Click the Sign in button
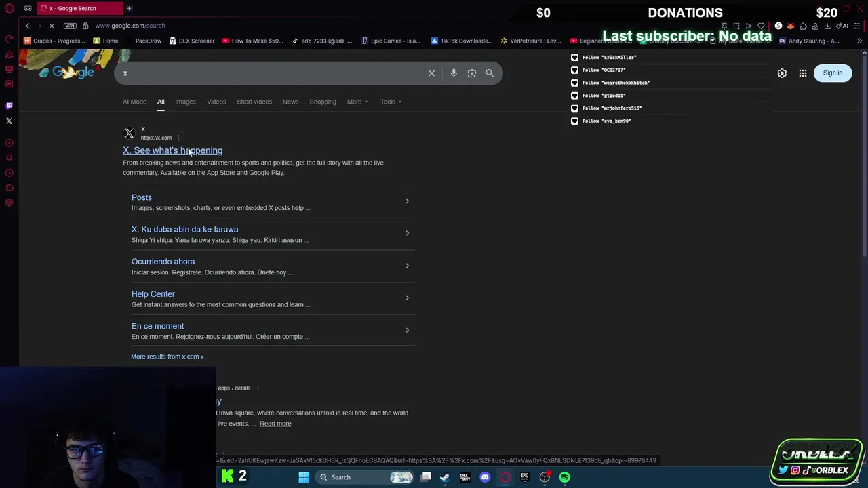 (x=833, y=73)
